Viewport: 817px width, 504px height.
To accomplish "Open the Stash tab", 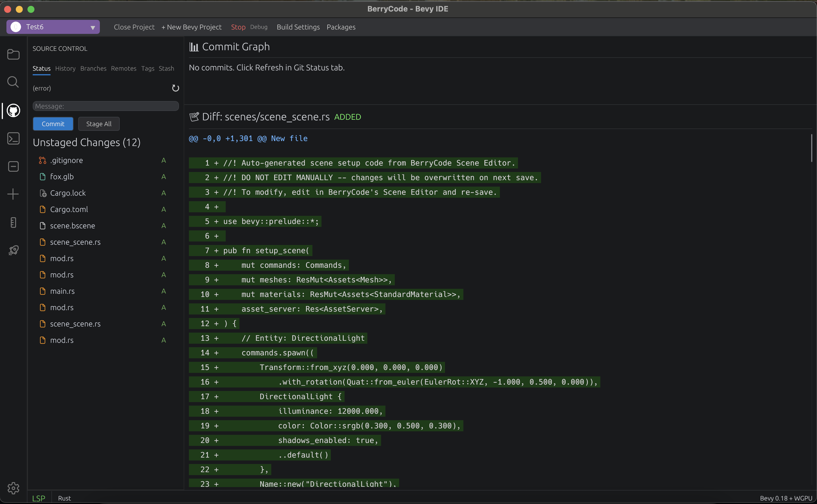I will (166, 69).
